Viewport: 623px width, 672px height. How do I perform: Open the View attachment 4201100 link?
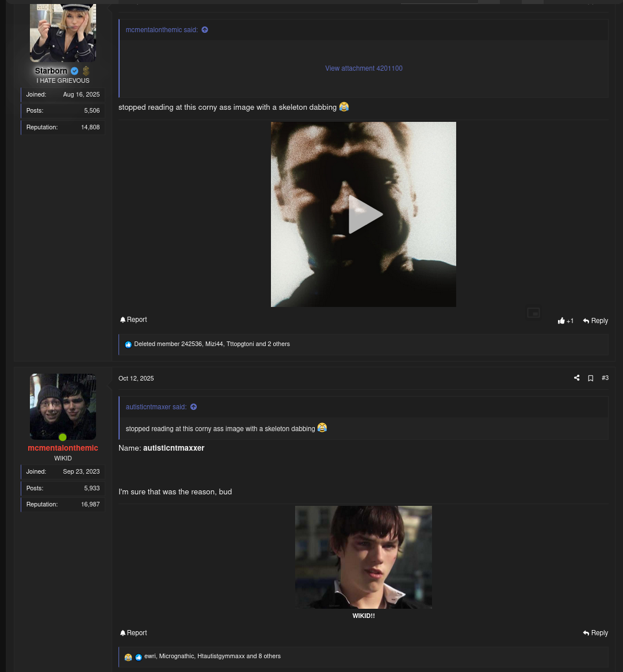pyautogui.click(x=364, y=68)
